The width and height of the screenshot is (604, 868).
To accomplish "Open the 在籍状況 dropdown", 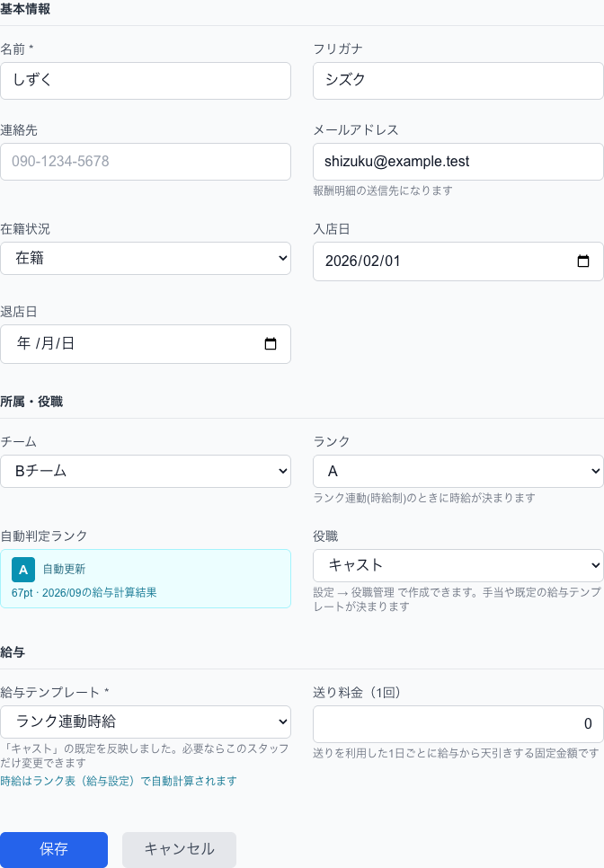I will point(146,258).
